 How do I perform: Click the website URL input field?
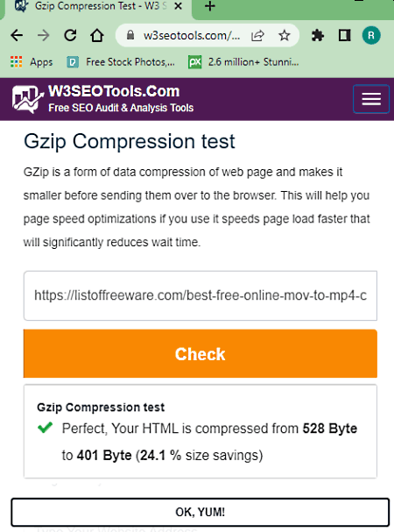point(200,295)
